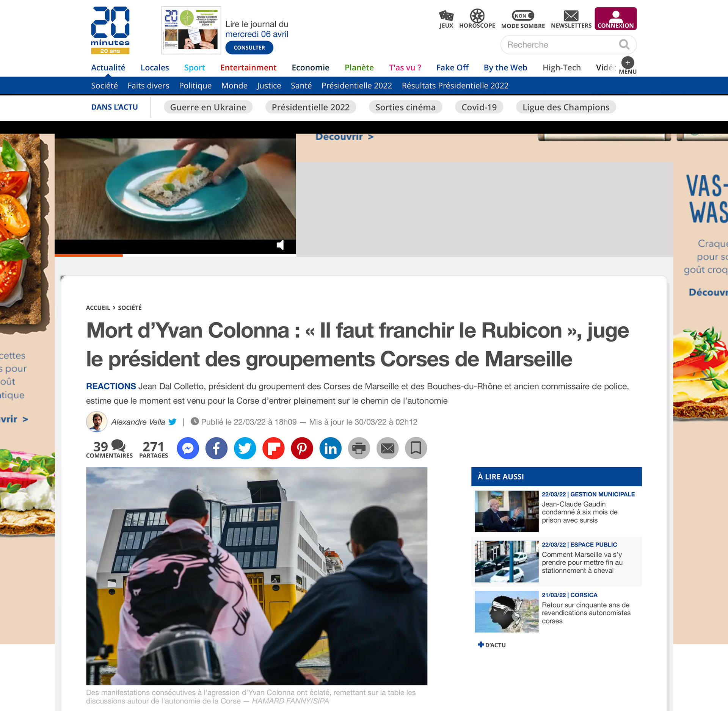Image resolution: width=728 pixels, height=711 pixels.
Task: Click the video ad progress bar
Action: tap(175, 255)
